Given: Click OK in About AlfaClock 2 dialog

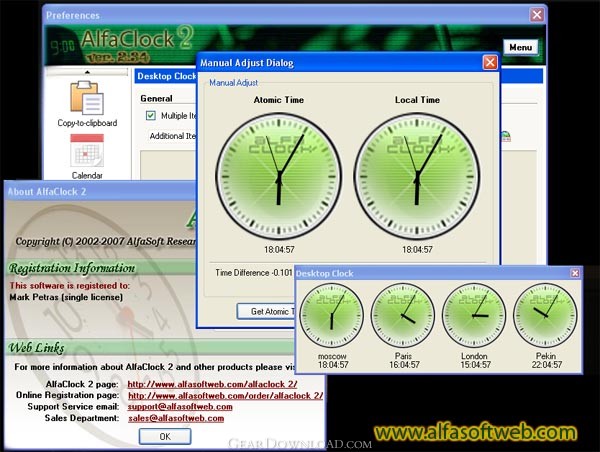Looking at the screenshot, I should coord(165,436).
